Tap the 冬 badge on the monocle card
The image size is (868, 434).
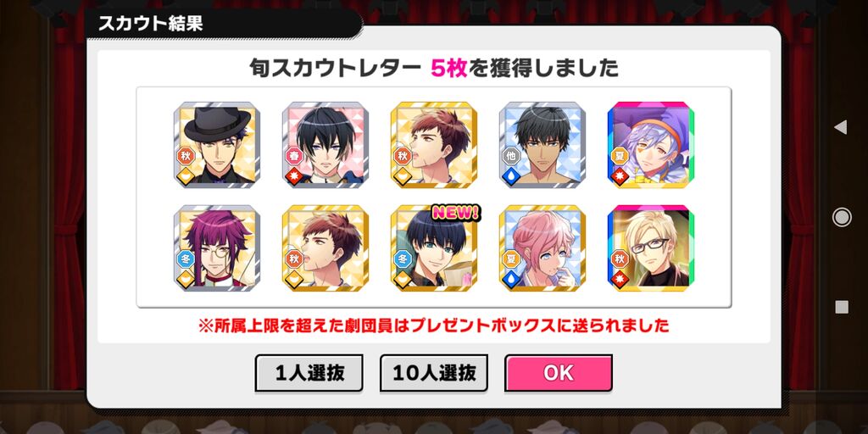186,259
